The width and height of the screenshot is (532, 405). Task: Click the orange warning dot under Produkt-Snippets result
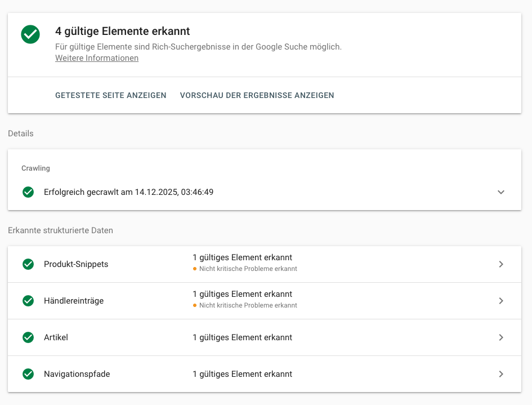[x=195, y=269]
